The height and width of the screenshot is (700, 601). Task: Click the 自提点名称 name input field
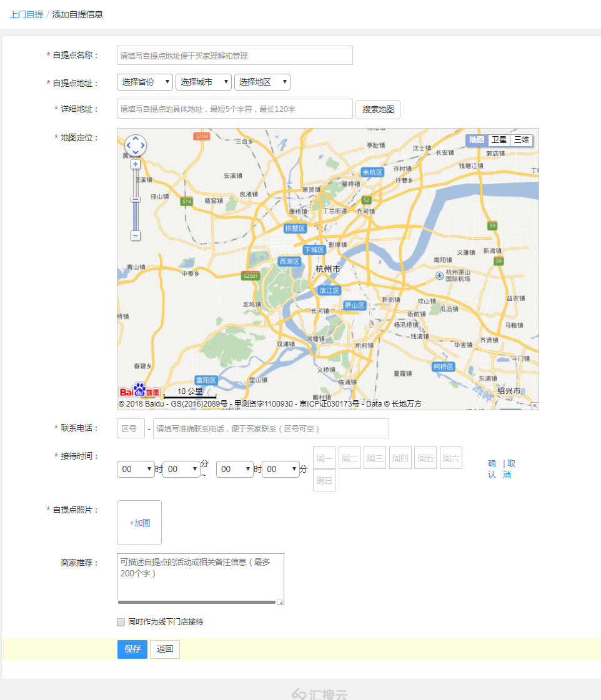234,55
